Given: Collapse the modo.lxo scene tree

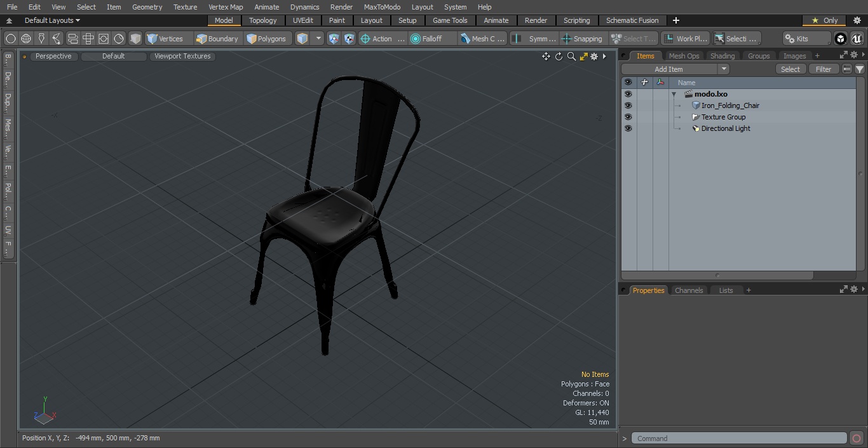Looking at the screenshot, I should coord(674,94).
